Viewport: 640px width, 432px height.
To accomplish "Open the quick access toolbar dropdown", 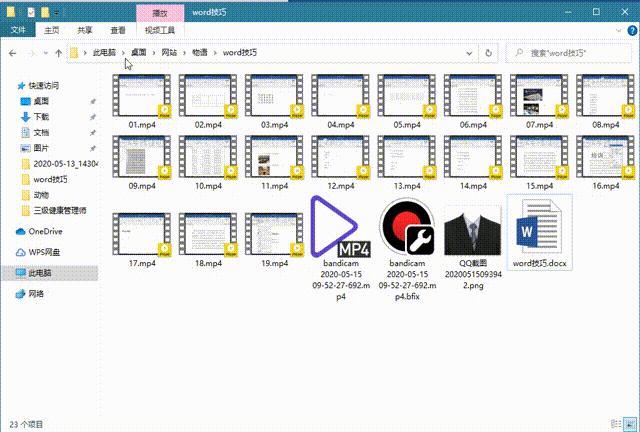I will pyautogui.click(x=56, y=13).
